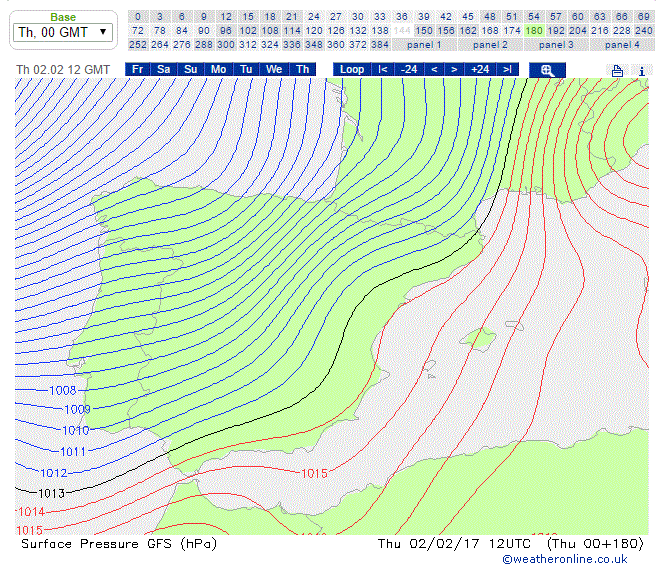Open panel 1 view
667x577 pixels.
tap(424, 45)
